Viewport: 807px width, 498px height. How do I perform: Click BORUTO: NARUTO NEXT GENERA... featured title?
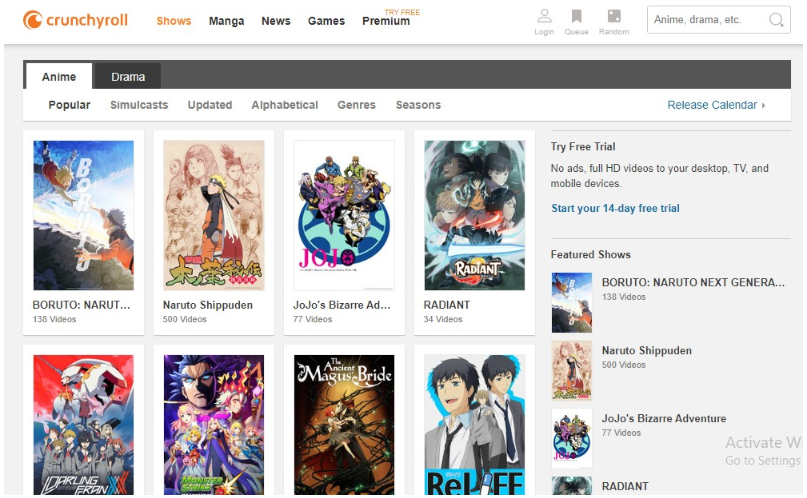(693, 282)
